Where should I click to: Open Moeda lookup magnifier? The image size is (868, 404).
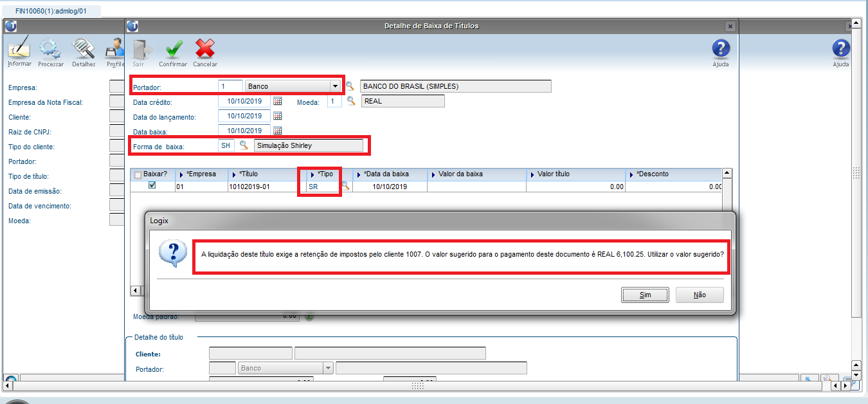(351, 101)
